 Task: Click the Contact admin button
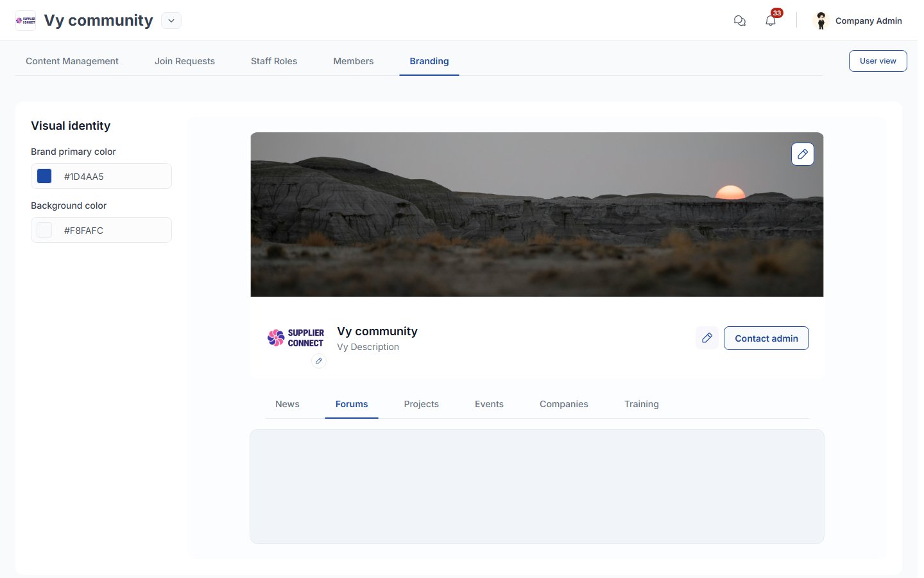coord(766,338)
